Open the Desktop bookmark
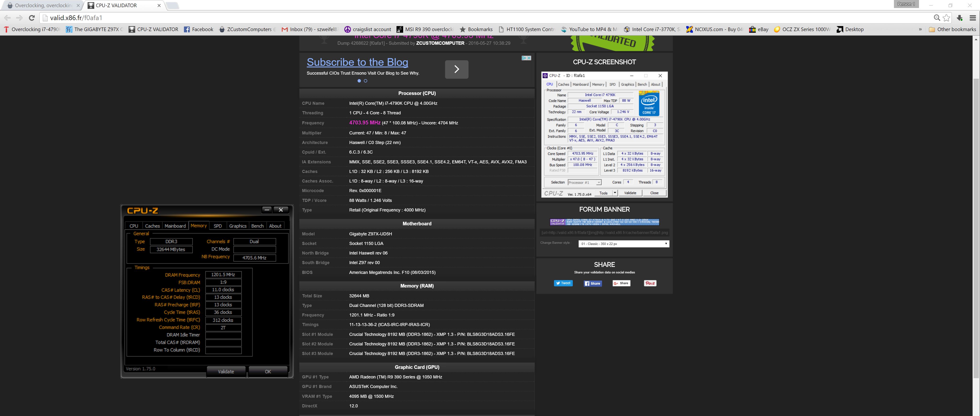 tap(850, 29)
